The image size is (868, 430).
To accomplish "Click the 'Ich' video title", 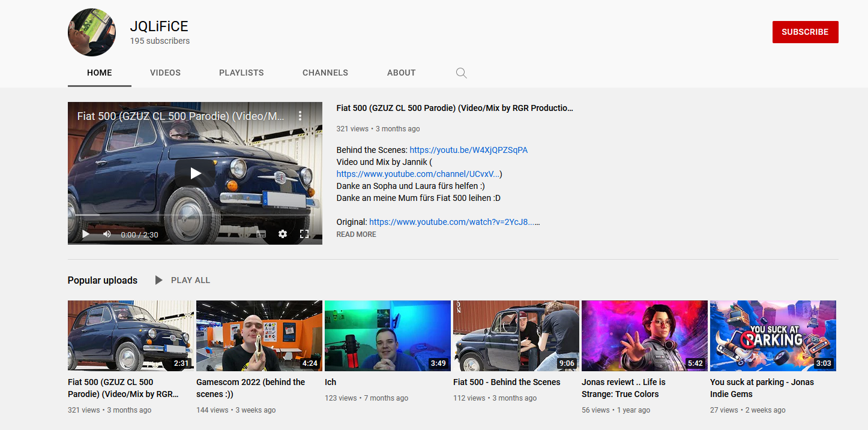I will [331, 382].
